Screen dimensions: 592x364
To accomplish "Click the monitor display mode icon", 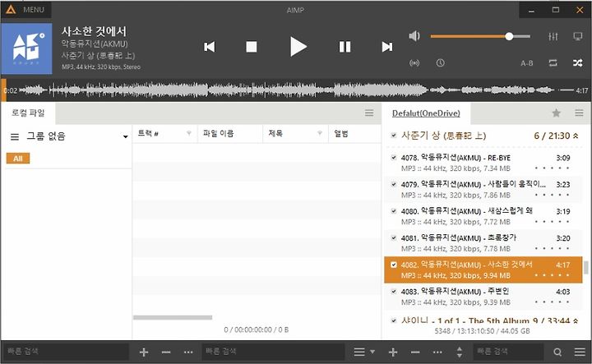I will [x=578, y=37].
